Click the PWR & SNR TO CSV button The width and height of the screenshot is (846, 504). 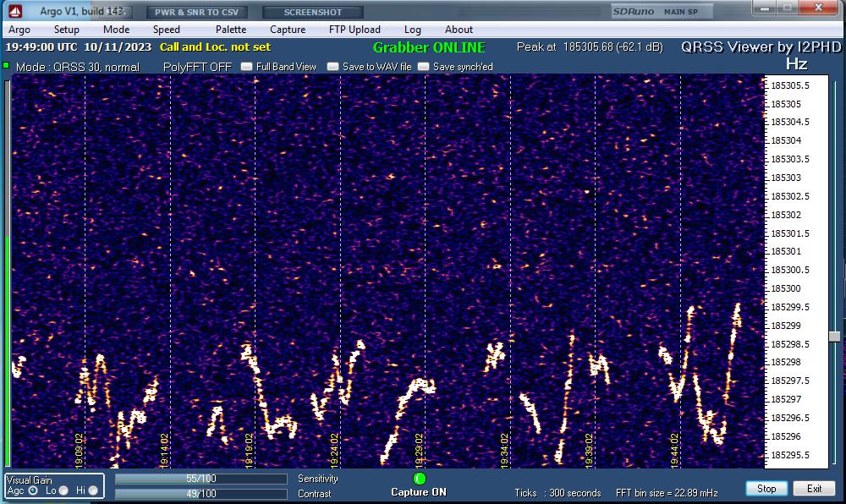click(x=196, y=12)
